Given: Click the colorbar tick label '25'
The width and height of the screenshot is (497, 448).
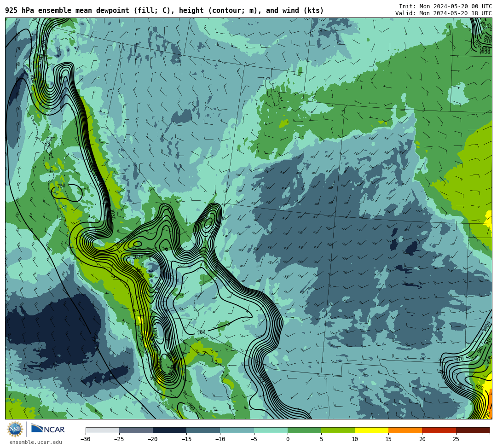Looking at the screenshot, I should [456, 439].
